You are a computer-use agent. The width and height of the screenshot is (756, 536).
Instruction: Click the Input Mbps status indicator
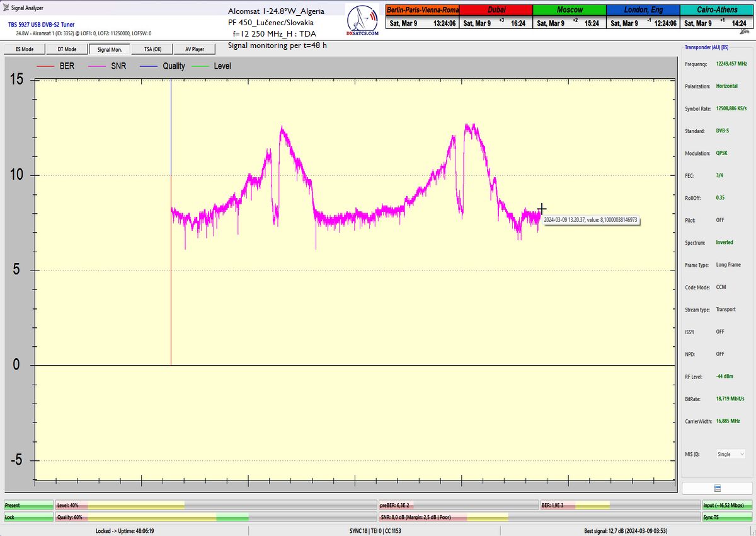(726, 505)
